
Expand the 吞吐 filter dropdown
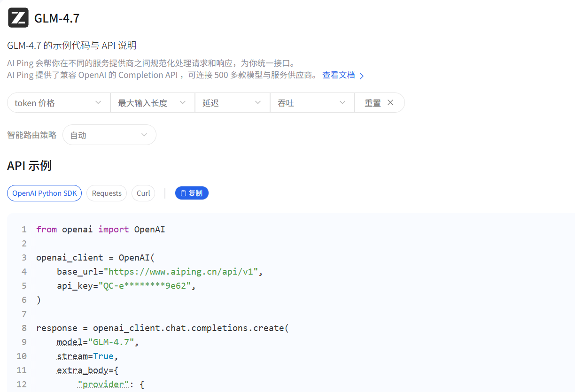[312, 103]
